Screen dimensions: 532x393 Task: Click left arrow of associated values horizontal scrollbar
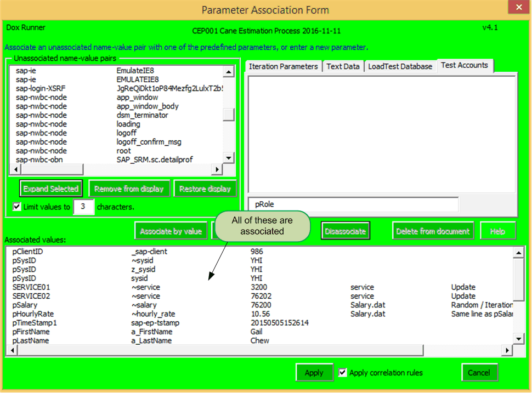[x=13, y=350]
